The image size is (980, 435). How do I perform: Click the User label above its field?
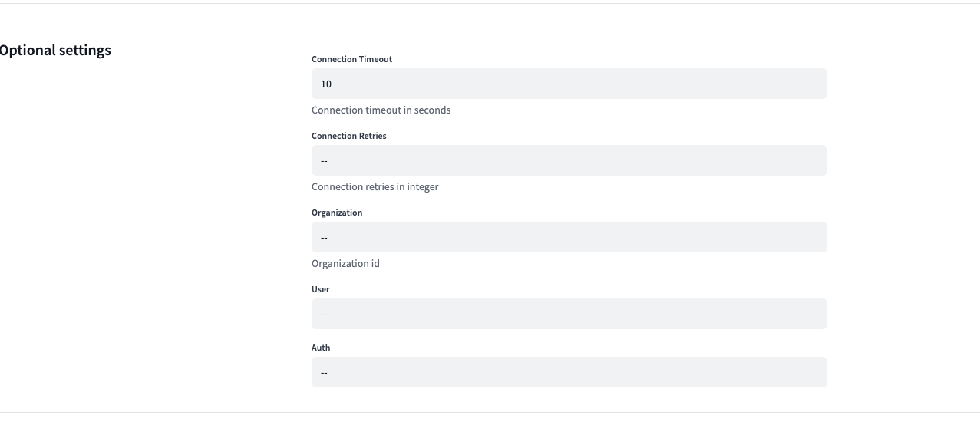[x=321, y=289]
